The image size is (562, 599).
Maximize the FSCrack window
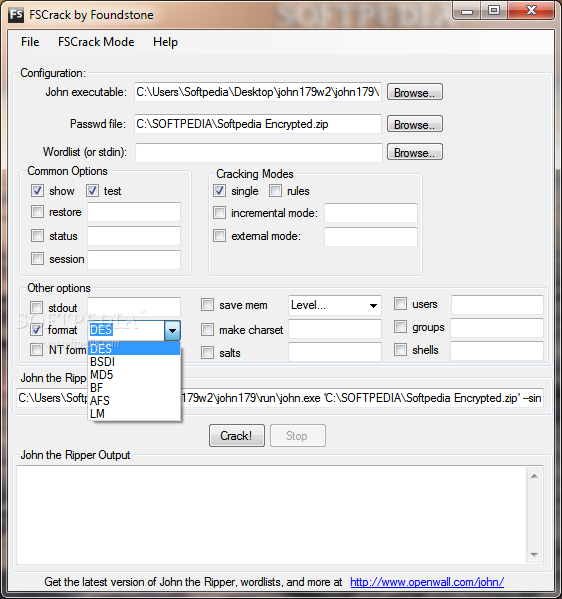494,11
